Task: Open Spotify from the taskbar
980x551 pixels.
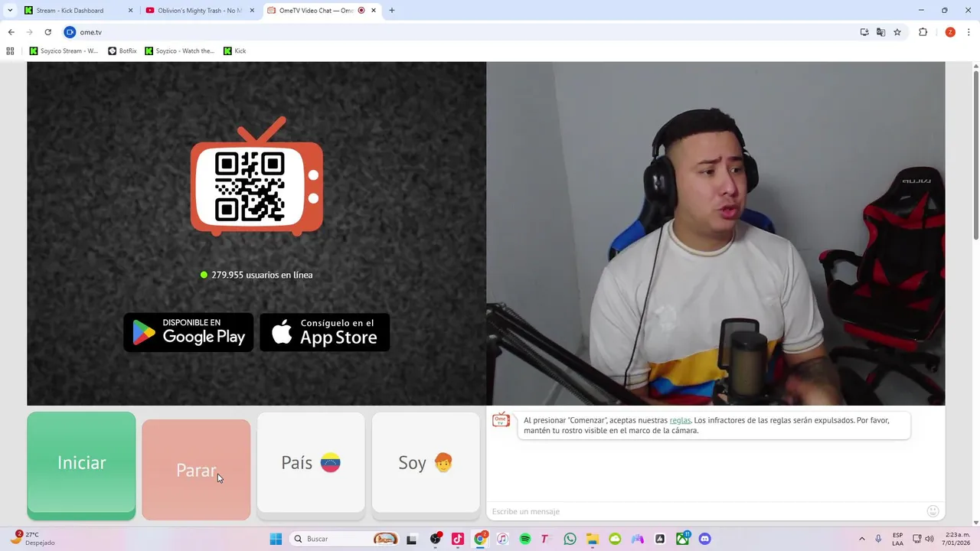Action: click(x=525, y=539)
